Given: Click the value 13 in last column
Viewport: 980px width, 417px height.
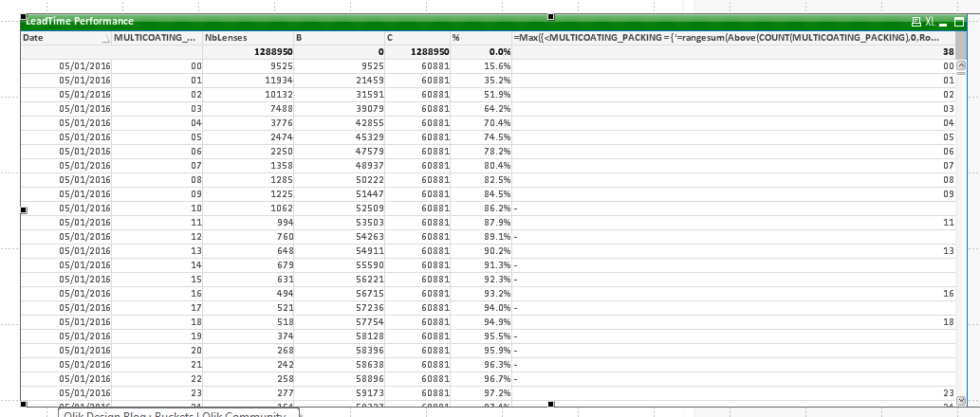Looking at the screenshot, I should click(x=949, y=251).
